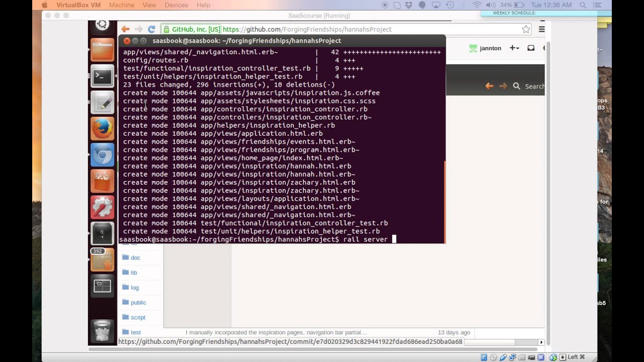The image size is (644, 362).
Task: Click the browser address bar URL
Action: pyautogui.click(x=307, y=29)
